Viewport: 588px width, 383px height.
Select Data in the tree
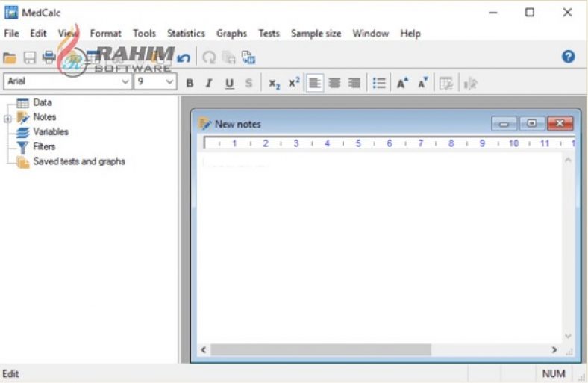point(43,102)
